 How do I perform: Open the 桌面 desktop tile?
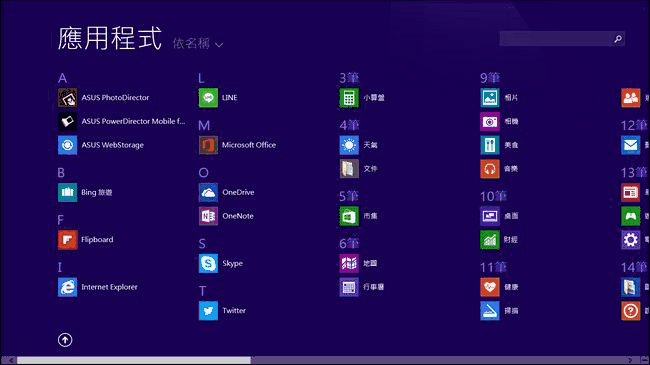tap(499, 216)
